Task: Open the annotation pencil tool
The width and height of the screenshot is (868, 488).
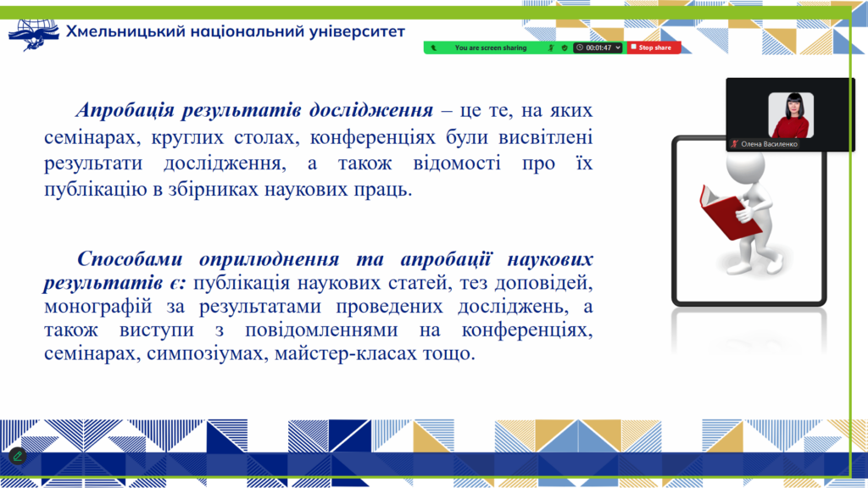Action: (17, 456)
